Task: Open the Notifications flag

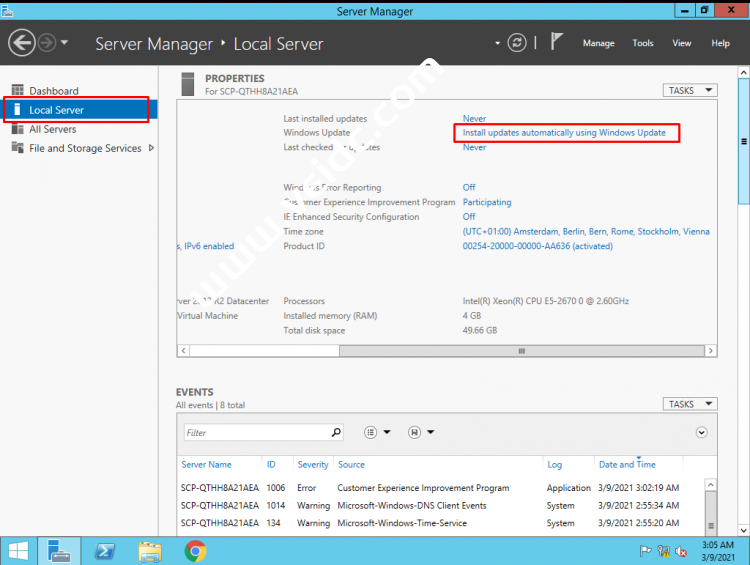Action: (x=557, y=43)
